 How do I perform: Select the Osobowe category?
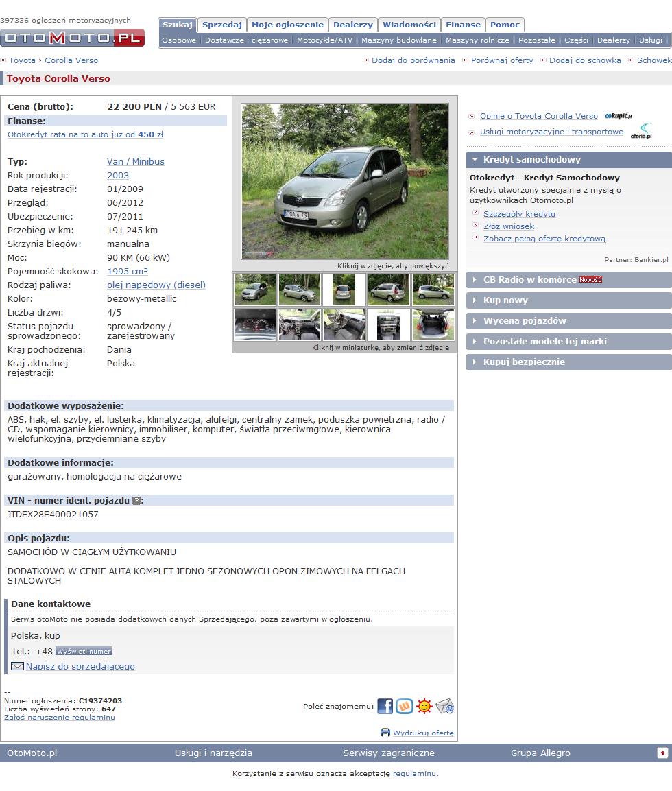point(179,40)
